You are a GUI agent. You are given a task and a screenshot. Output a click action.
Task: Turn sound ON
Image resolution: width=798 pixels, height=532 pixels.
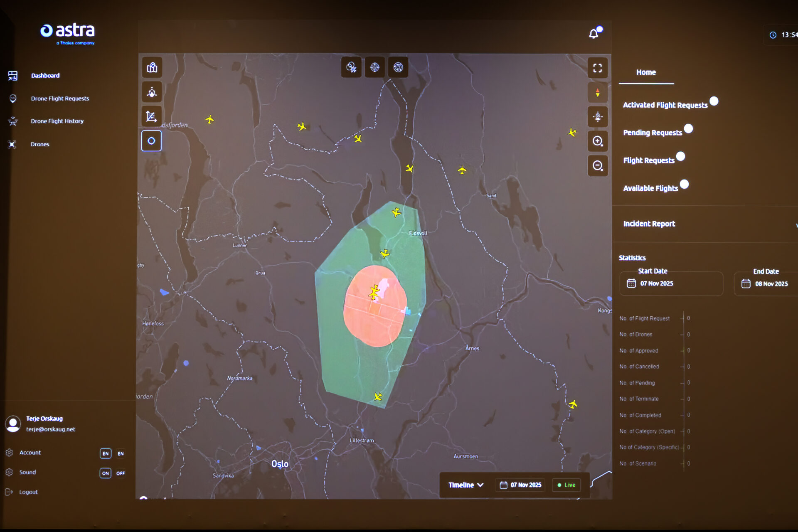[106, 473]
